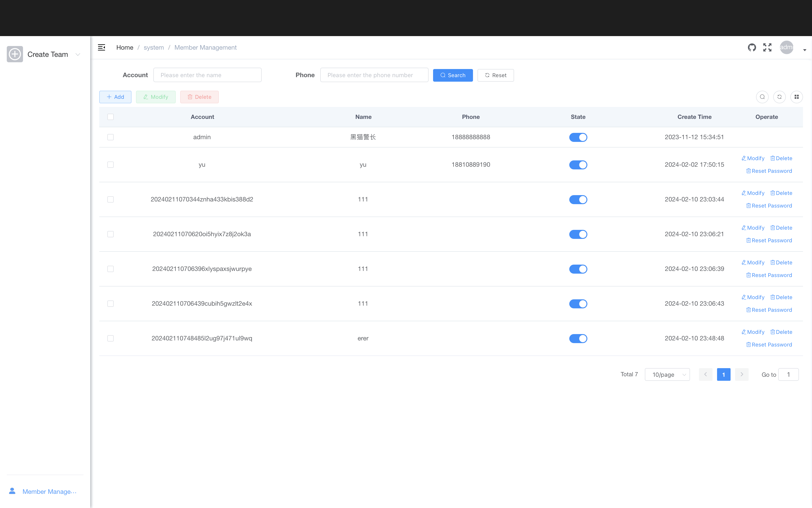Collapse sidebar with hamburger icon
Image resolution: width=812 pixels, height=508 pixels.
click(101, 47)
